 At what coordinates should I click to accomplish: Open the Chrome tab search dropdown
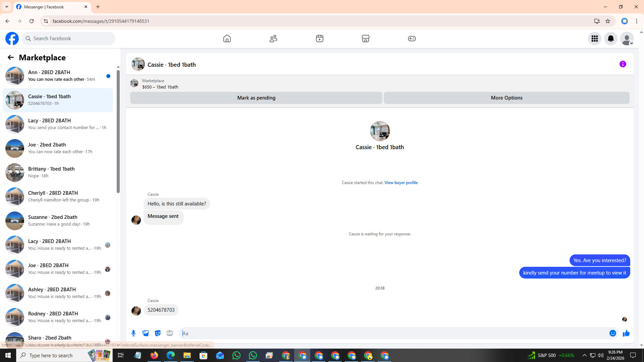[6, 7]
